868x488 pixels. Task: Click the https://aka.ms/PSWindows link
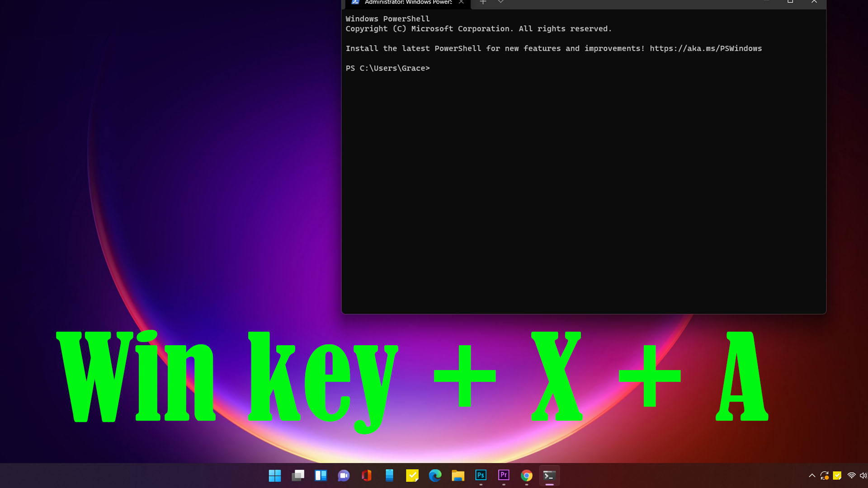tap(706, 48)
